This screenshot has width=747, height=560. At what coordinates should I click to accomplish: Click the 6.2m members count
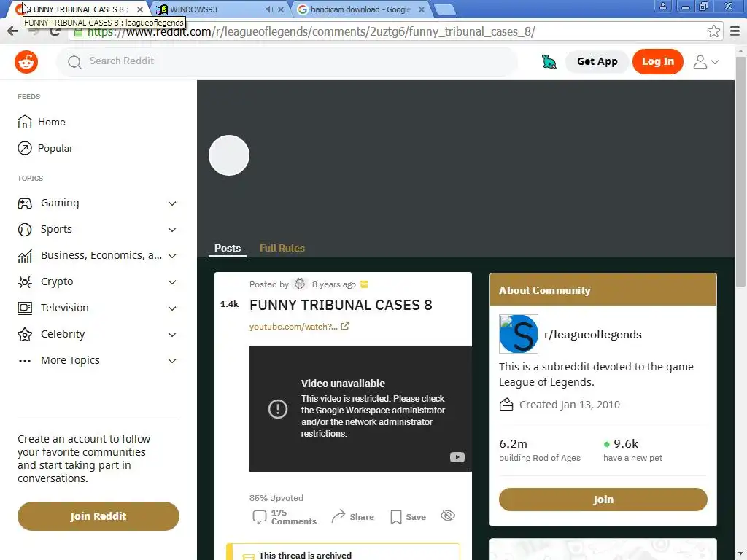pos(513,444)
